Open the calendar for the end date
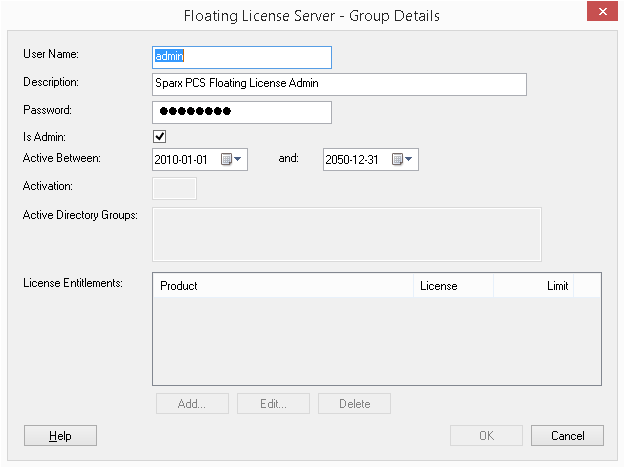The width and height of the screenshot is (625, 468). click(402, 159)
